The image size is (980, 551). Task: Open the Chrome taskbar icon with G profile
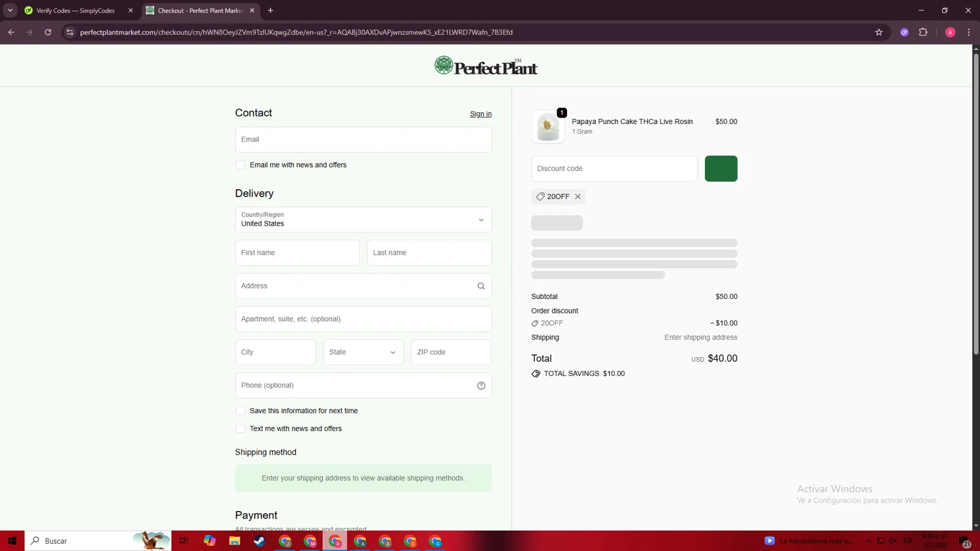coord(435,541)
